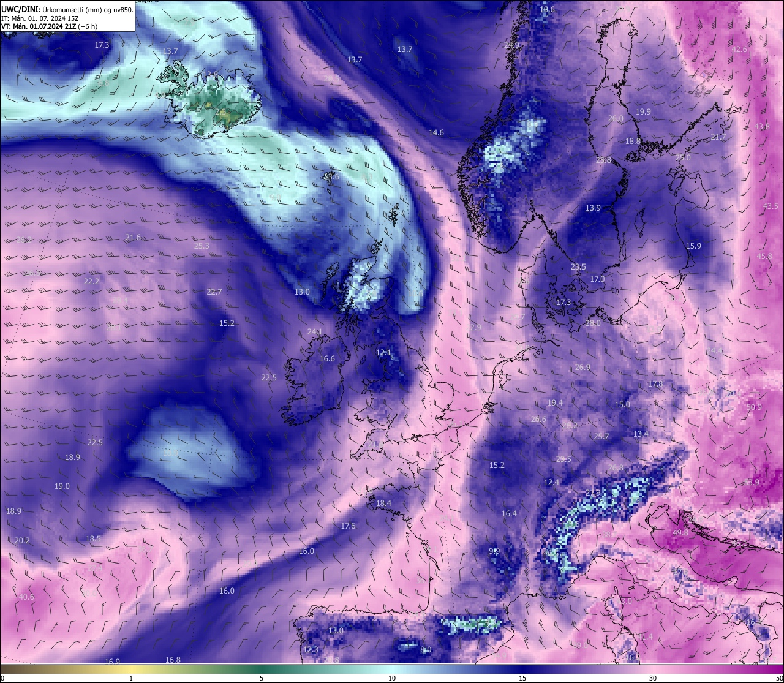Click the 12.1 value over northern England
784x683 pixels.
[383, 352]
